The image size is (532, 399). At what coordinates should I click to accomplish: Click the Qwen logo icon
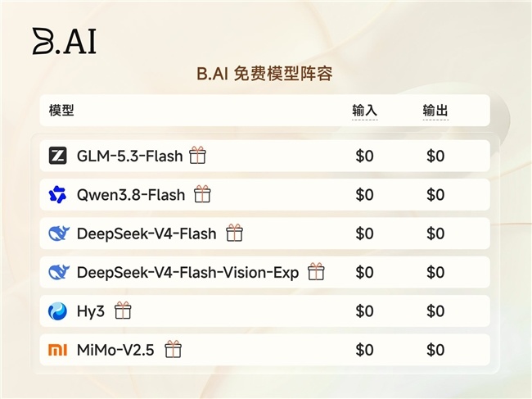(57, 194)
